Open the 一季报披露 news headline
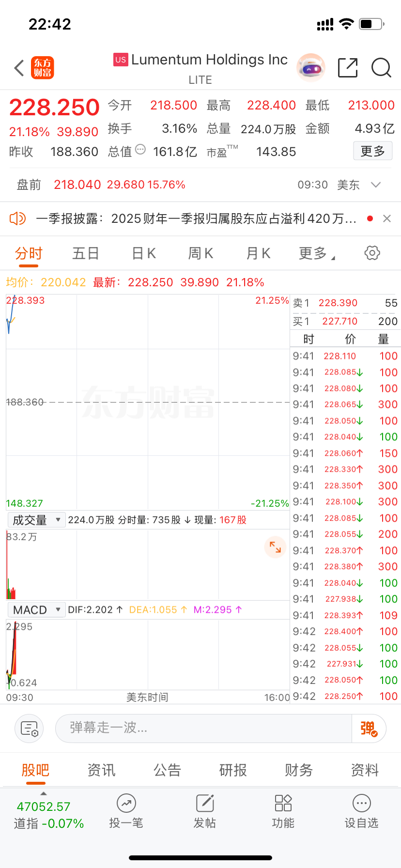 [196, 219]
